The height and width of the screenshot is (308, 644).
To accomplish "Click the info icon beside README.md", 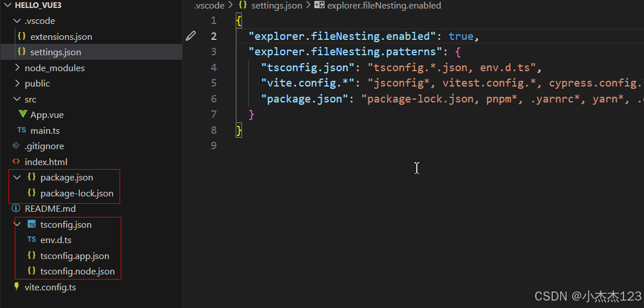I will tap(16, 208).
